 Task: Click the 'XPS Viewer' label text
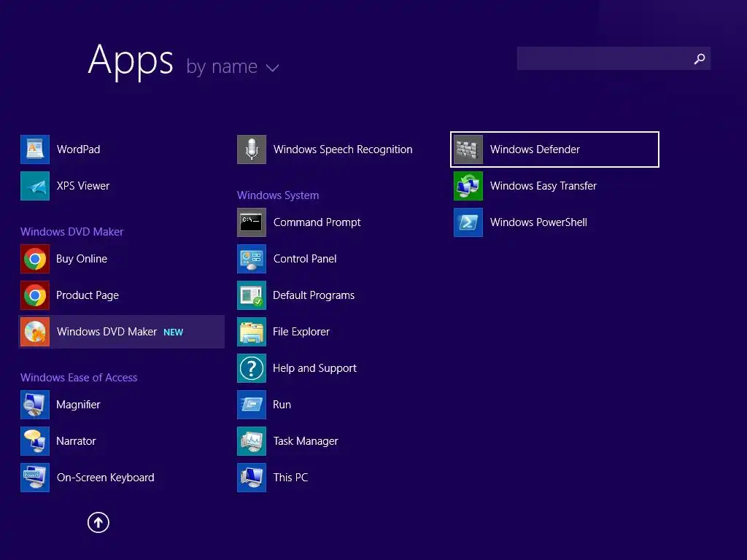pyautogui.click(x=83, y=186)
